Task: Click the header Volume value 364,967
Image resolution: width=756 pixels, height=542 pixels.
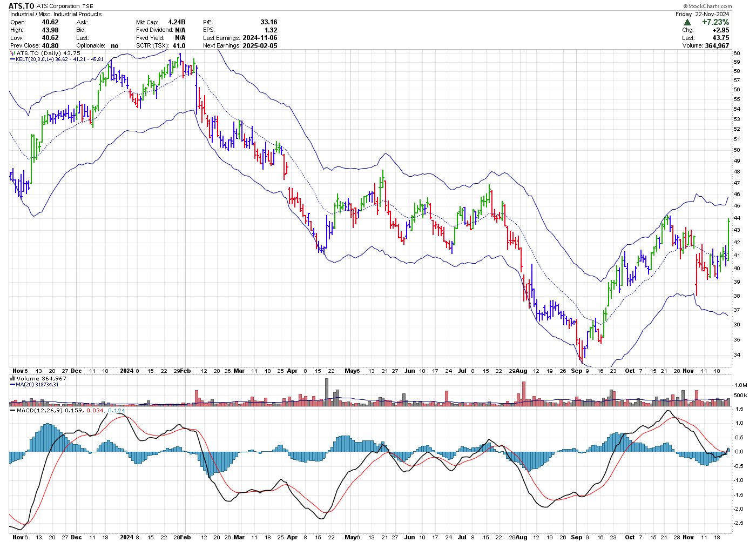Action: click(x=717, y=46)
